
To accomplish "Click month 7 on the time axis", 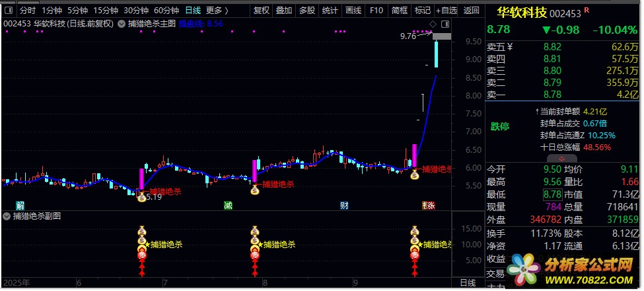I will pos(164,283).
